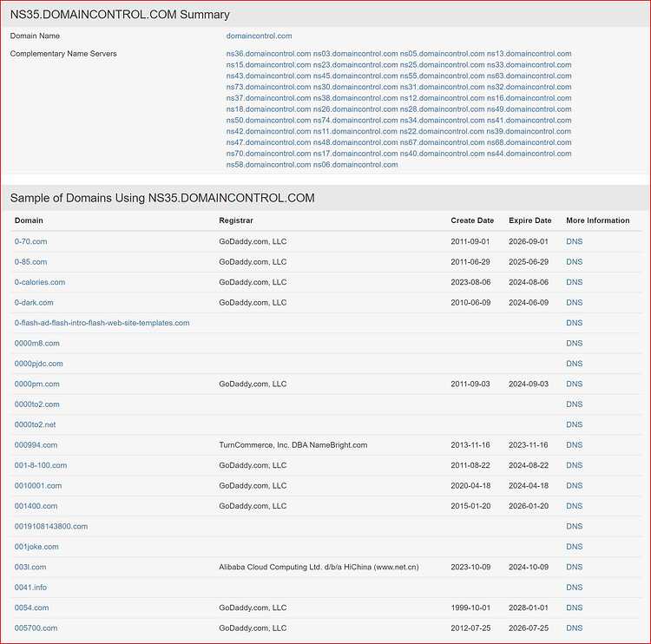Click TurnCommerce, Inc. DBA NameBright.com registrar text

click(293, 445)
